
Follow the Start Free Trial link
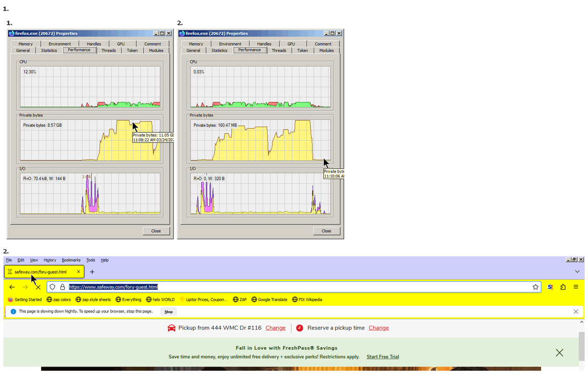coord(383,357)
